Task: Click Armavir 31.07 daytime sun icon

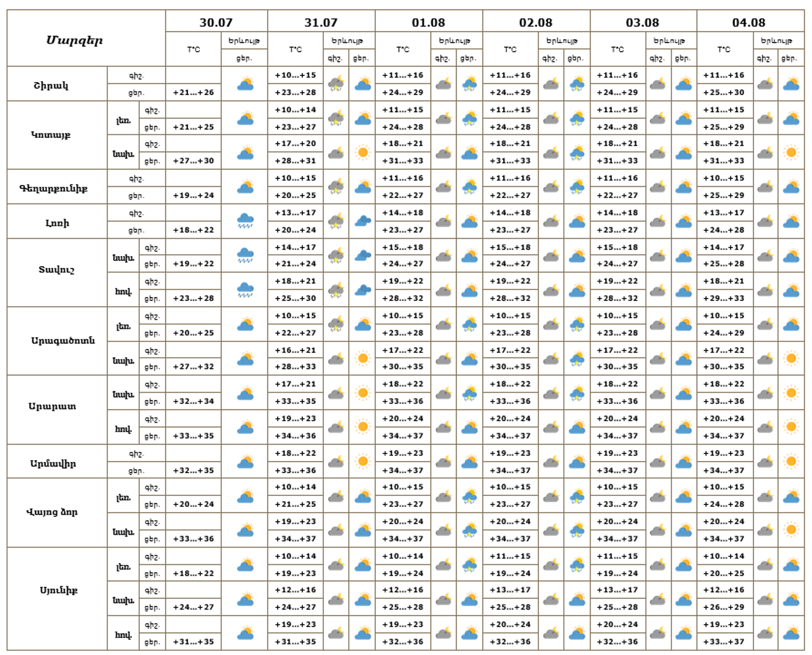Action: pos(362,461)
